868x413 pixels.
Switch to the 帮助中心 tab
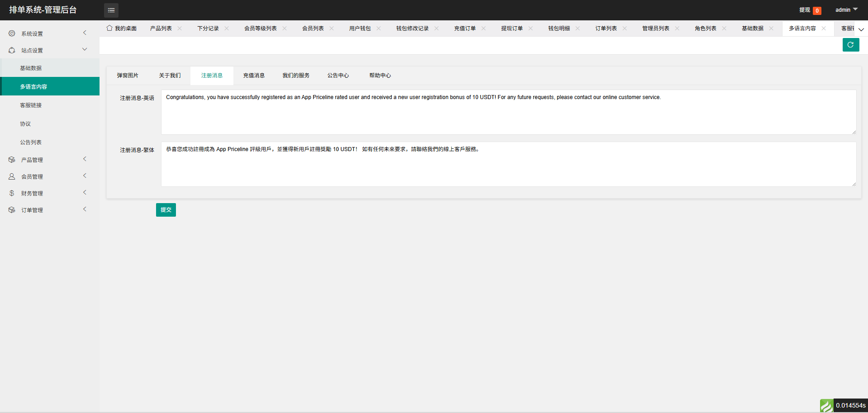[380, 76]
